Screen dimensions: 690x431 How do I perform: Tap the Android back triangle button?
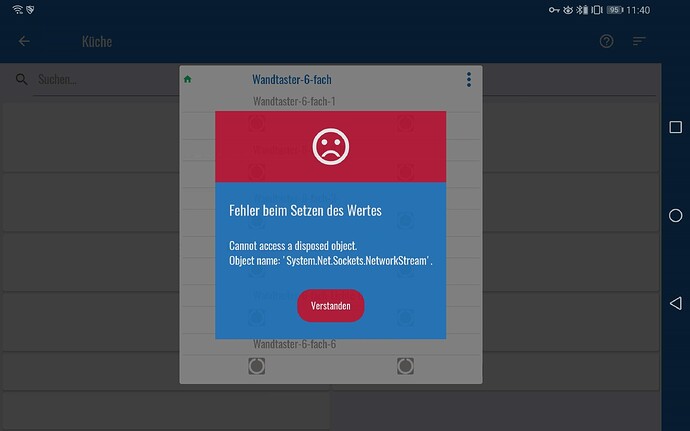click(x=675, y=303)
